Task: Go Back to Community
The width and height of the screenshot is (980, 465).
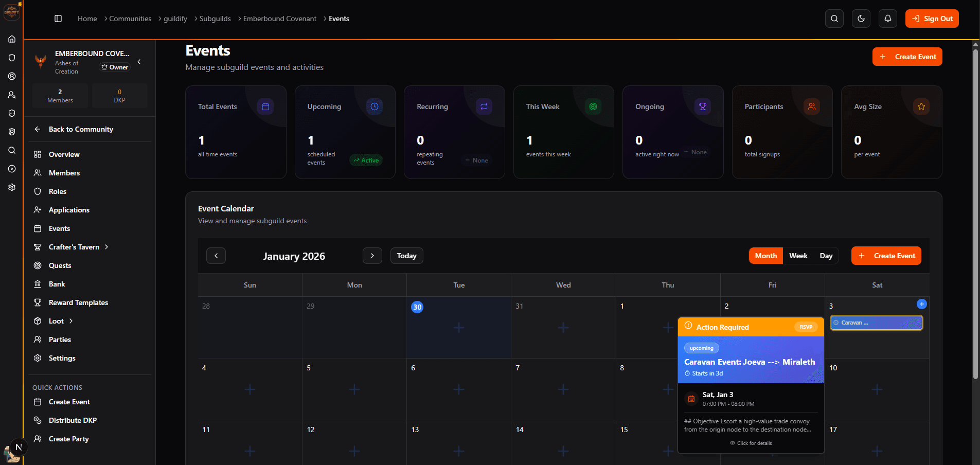Action: click(x=81, y=129)
